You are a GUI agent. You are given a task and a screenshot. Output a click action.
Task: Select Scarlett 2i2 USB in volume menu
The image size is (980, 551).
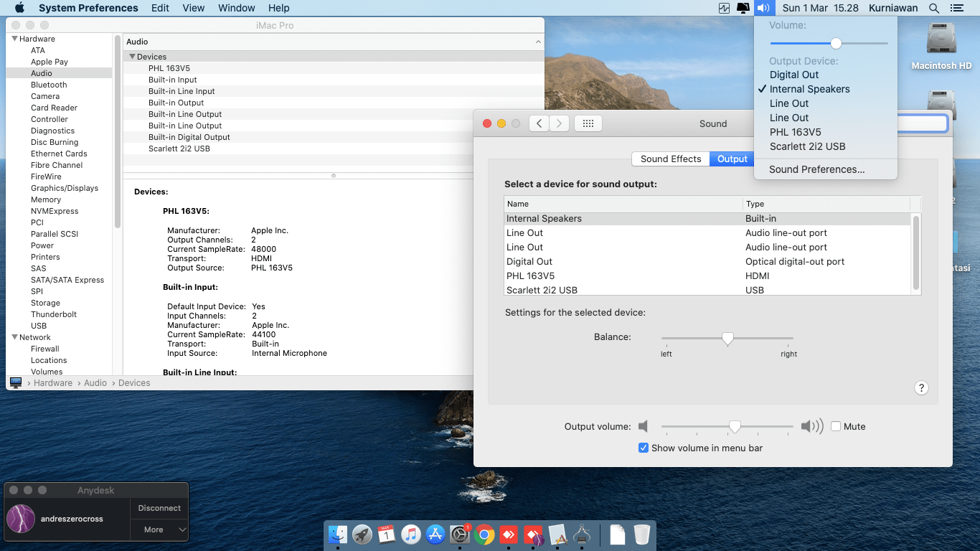826,146
